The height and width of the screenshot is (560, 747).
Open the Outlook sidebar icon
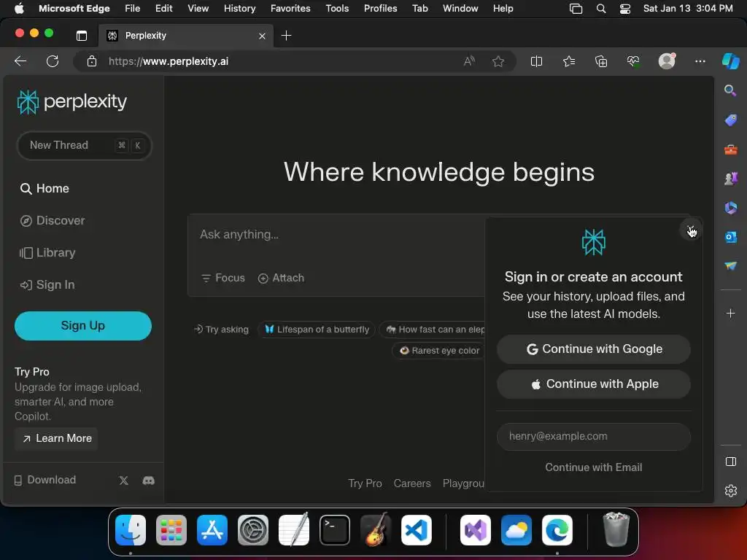(730, 237)
